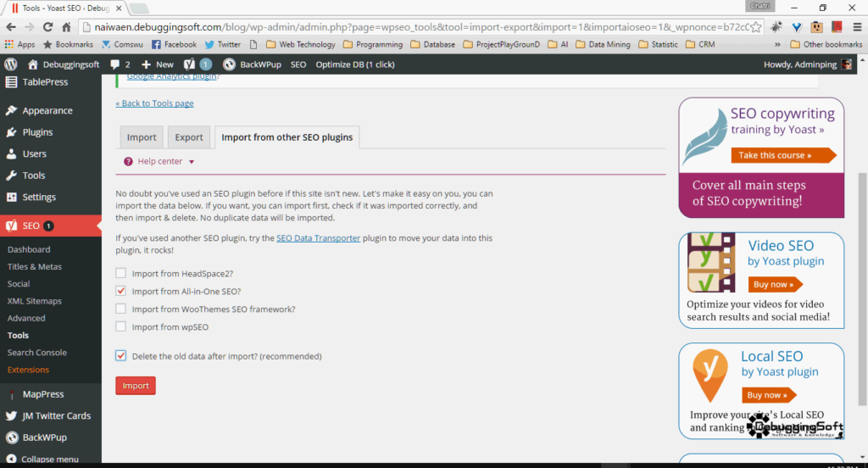This screenshot has width=868, height=468.
Task: Expand the Help center dropdown arrow
Action: (x=192, y=162)
